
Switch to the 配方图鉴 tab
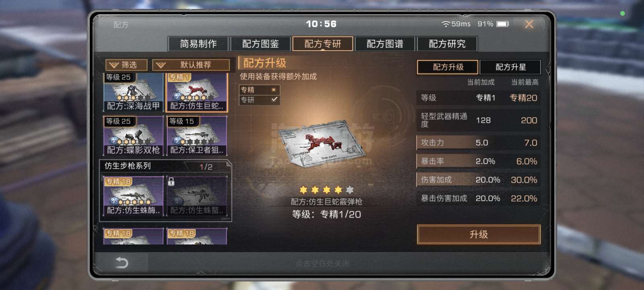point(260,43)
